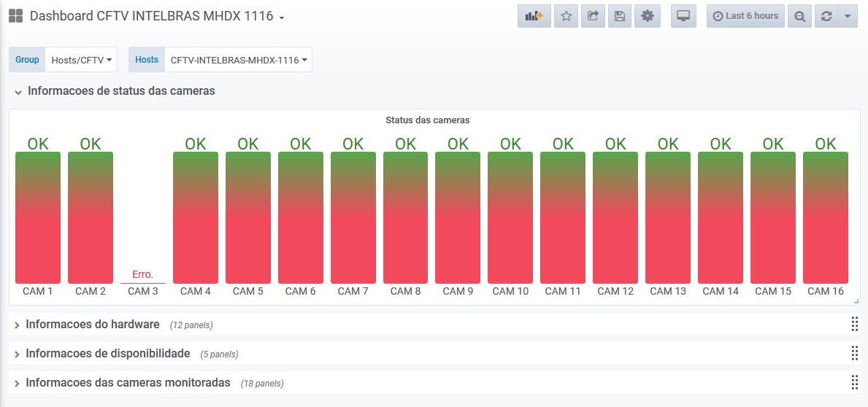
Task: Star this dashboard as favorite
Action: pyautogui.click(x=566, y=16)
